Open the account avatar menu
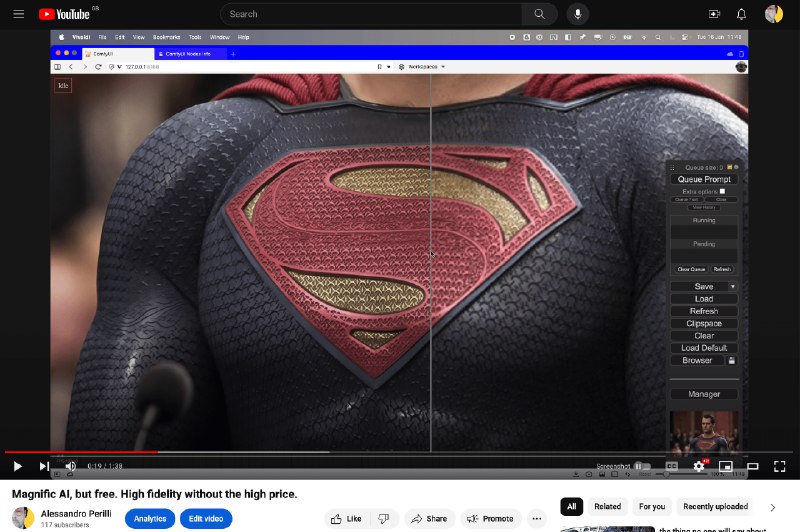 pos(773,14)
